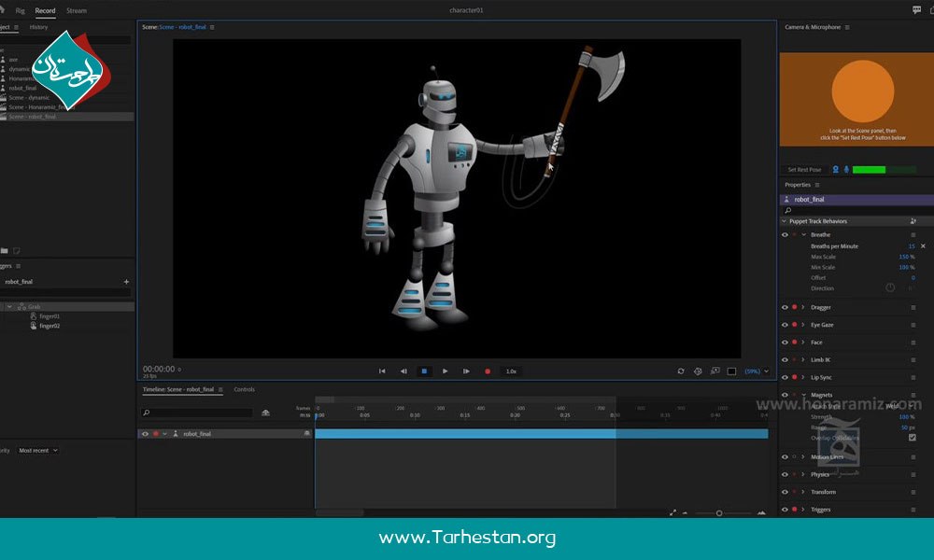Open the Controls tab beside the Timeline
The image size is (934, 560).
(x=244, y=390)
